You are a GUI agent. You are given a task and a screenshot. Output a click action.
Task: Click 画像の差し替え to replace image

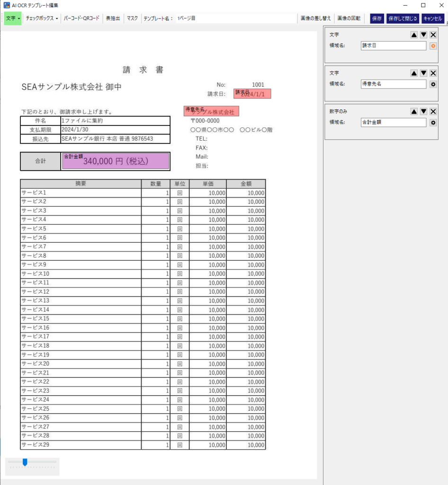(x=316, y=18)
